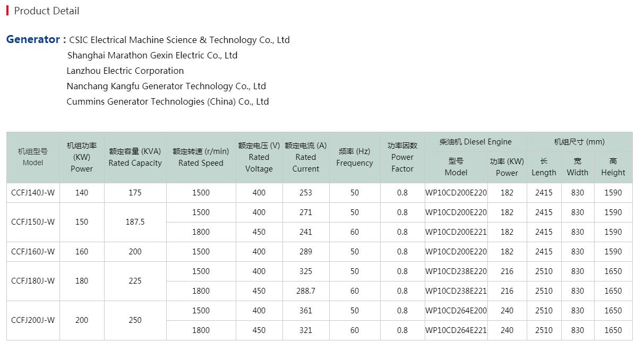
Task: Select the CCFJ140J-W model cell
Action: coord(33,193)
